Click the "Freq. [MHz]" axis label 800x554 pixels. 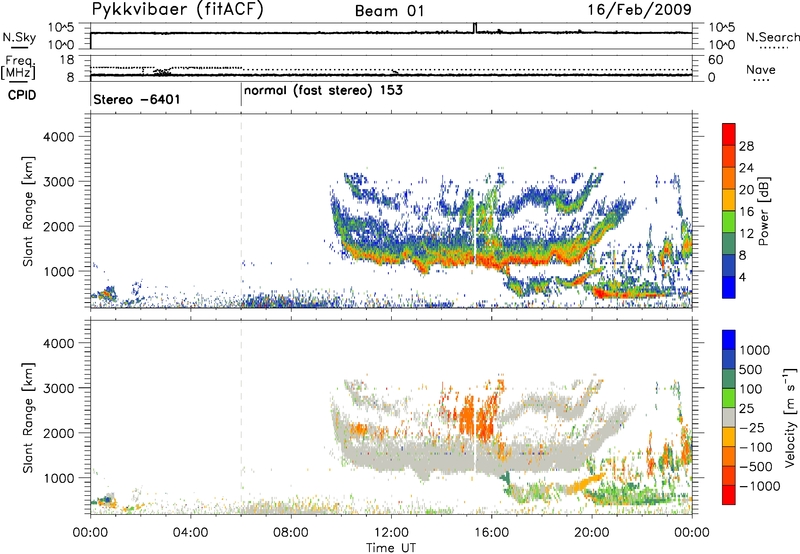[x=19, y=68]
